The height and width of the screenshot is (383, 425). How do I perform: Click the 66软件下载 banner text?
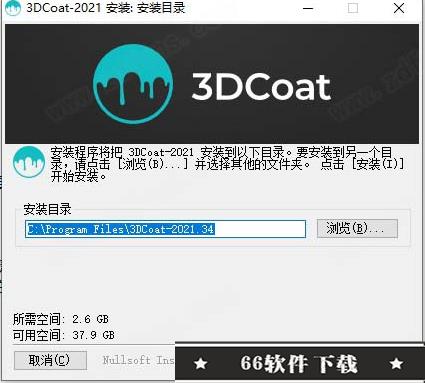pos(299,363)
